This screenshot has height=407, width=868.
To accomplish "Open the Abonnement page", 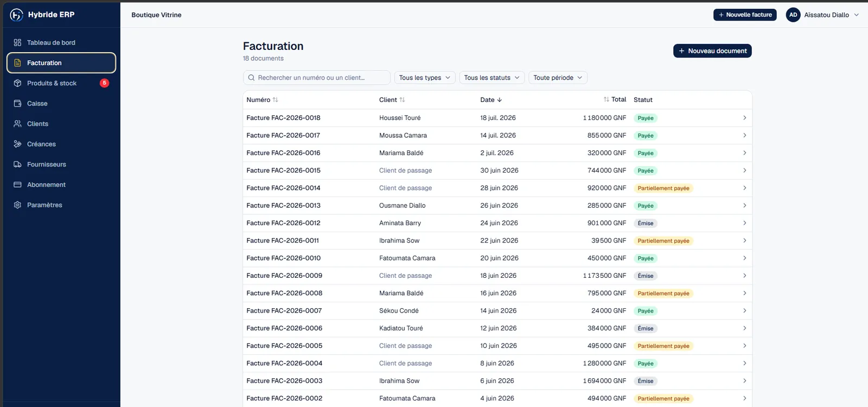I will point(61,185).
